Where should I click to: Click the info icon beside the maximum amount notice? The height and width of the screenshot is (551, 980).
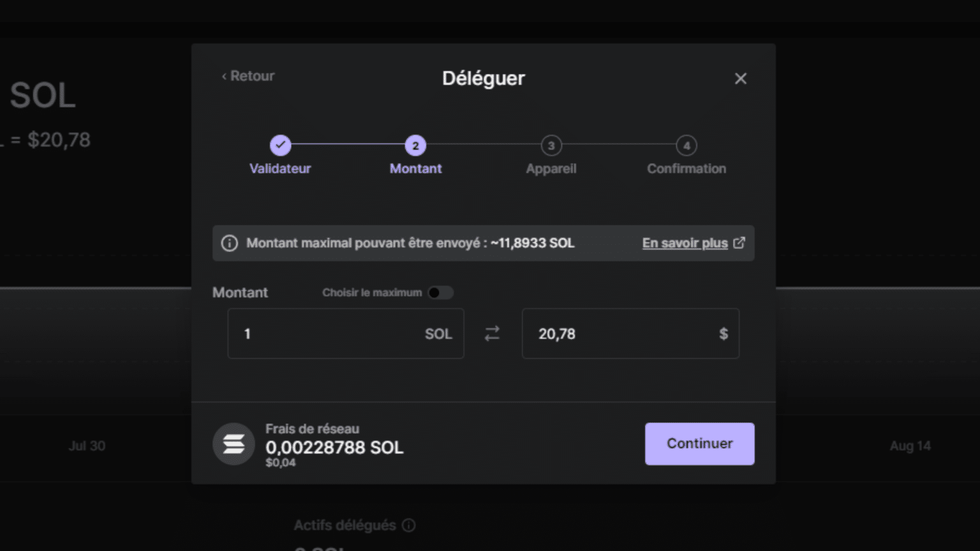(x=229, y=243)
